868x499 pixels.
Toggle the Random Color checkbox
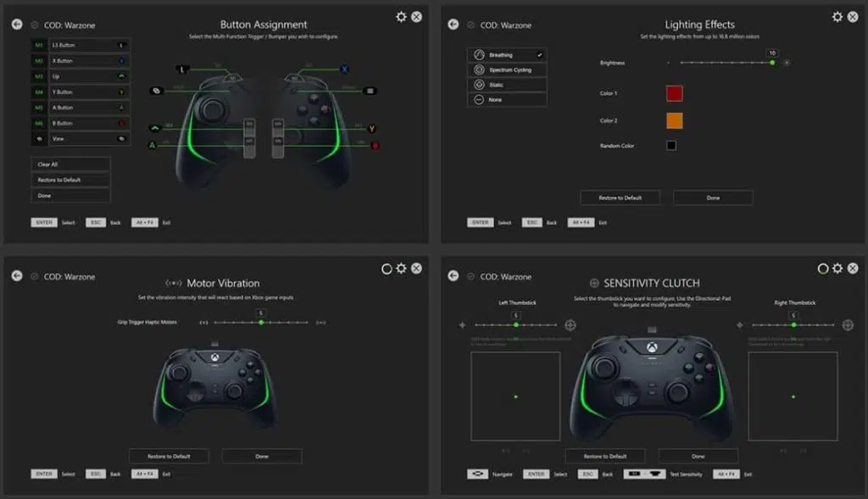click(x=671, y=146)
